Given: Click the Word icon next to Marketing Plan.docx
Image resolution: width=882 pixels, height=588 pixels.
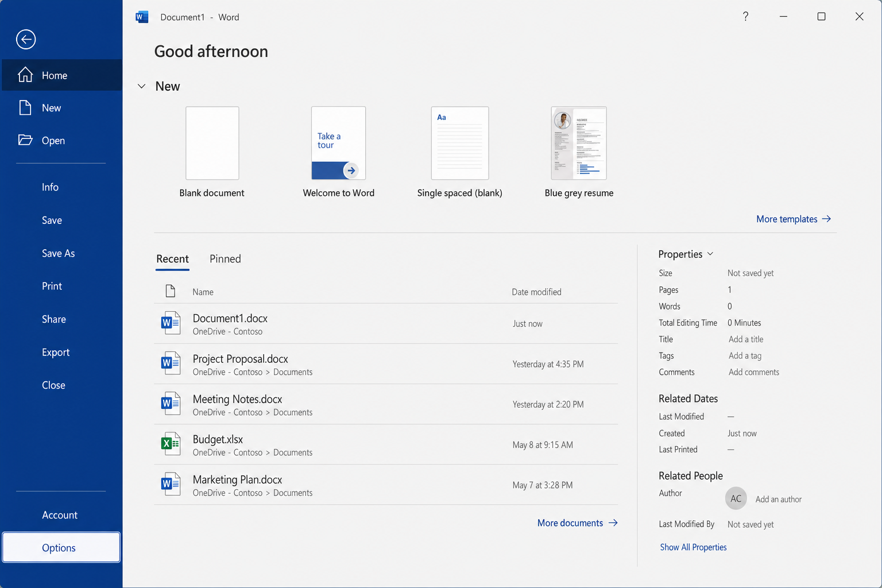Looking at the screenshot, I should coord(171,484).
